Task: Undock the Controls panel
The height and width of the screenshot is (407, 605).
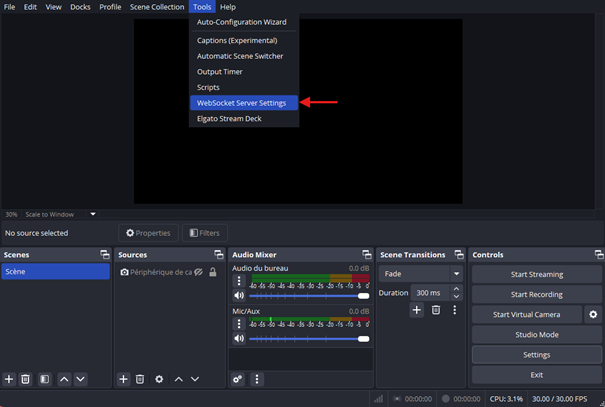Action: click(x=599, y=255)
